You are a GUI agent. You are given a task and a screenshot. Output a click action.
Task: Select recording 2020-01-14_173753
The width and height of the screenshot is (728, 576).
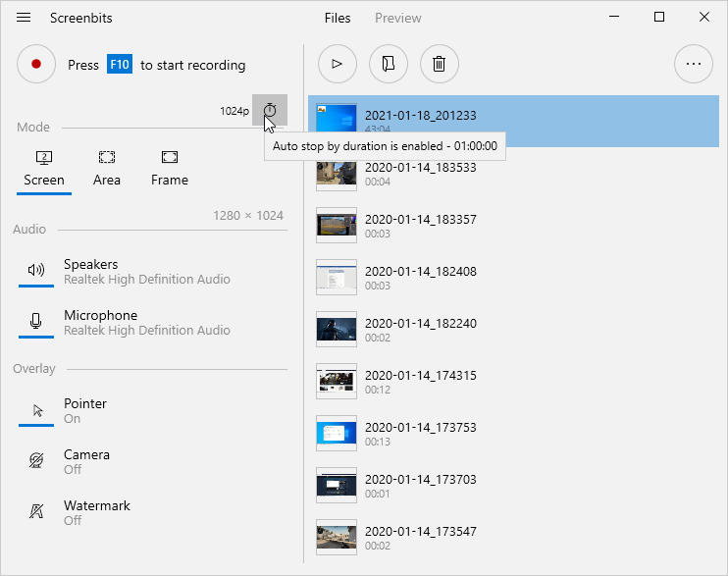513,434
